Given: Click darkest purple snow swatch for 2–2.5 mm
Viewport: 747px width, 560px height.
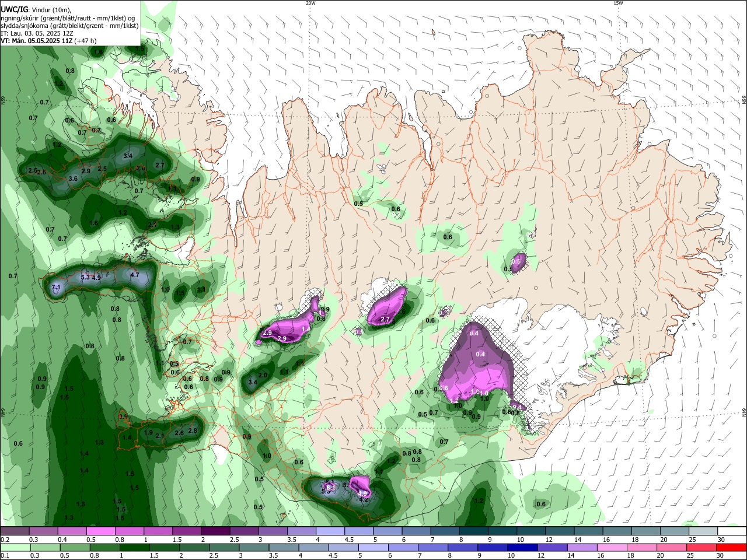Looking at the screenshot, I should [215, 531].
